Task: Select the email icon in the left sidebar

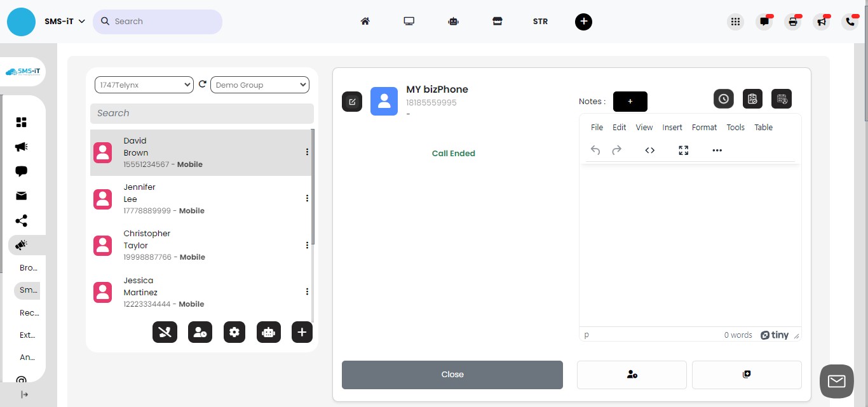Action: [21, 196]
